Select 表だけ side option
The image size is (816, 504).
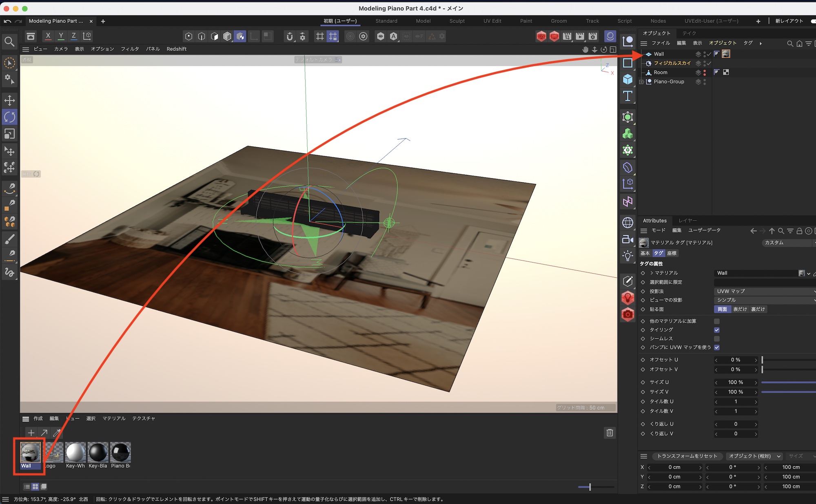pyautogui.click(x=740, y=309)
